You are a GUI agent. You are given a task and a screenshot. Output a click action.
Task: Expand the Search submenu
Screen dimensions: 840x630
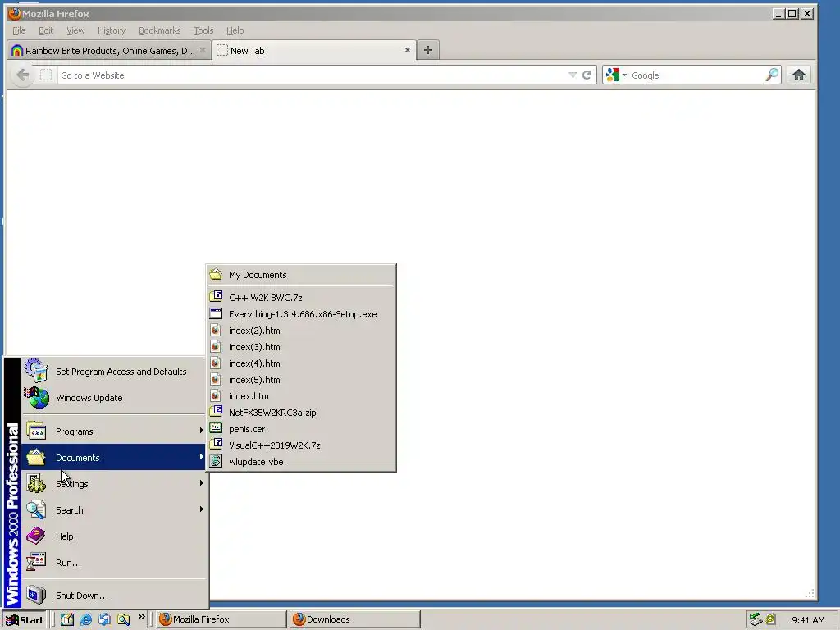[x=113, y=510]
